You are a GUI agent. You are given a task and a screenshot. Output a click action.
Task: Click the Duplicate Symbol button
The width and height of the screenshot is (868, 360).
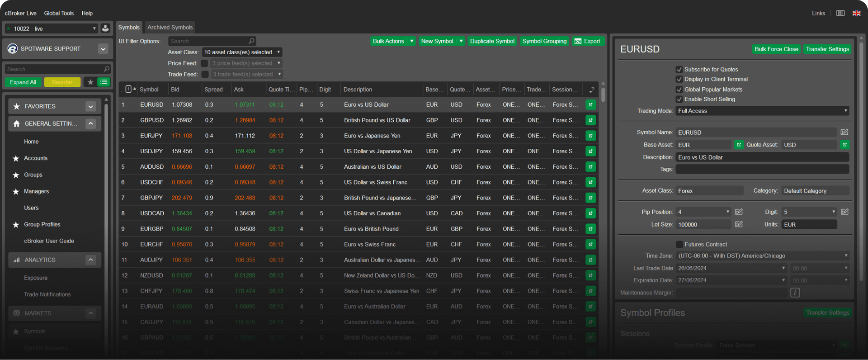tap(492, 41)
